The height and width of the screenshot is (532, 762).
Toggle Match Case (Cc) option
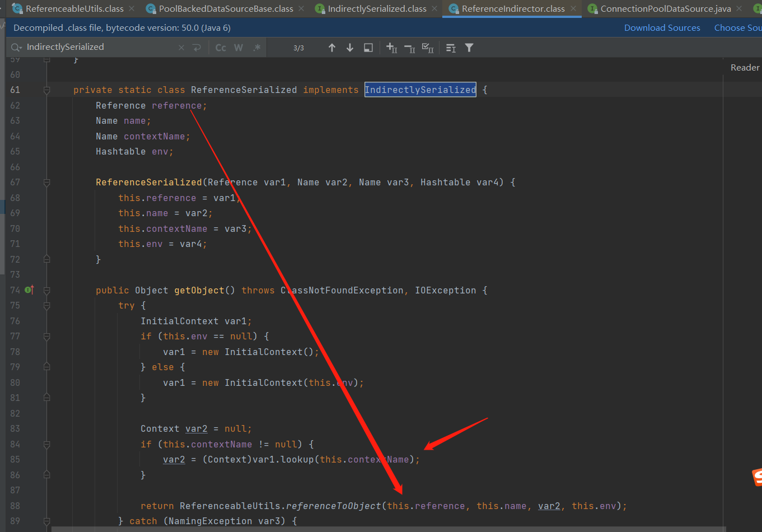coord(221,48)
